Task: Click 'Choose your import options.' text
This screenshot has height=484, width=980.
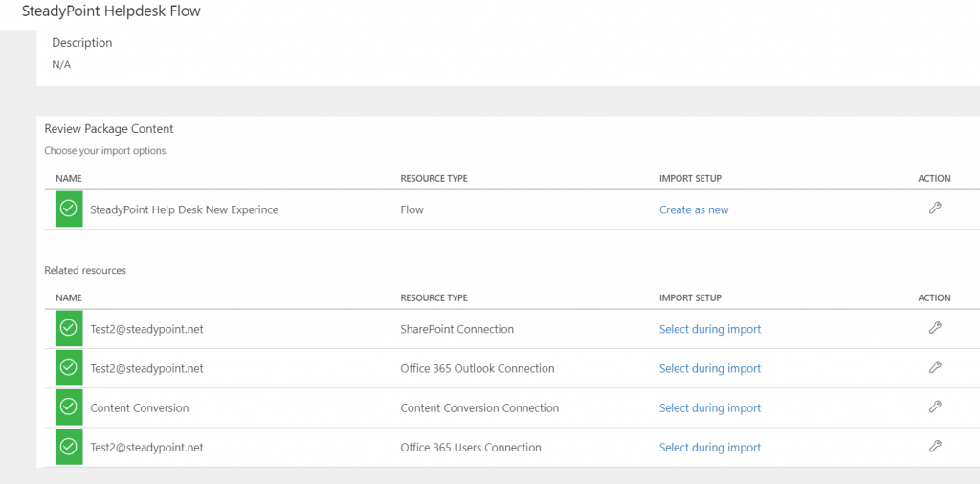Action: point(106,151)
